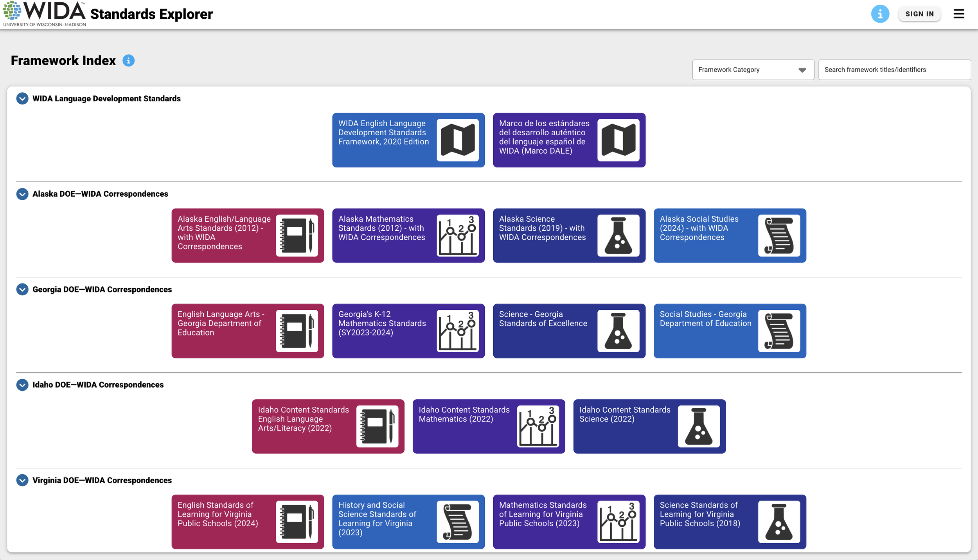Click the Framework Index heading

[x=63, y=61]
